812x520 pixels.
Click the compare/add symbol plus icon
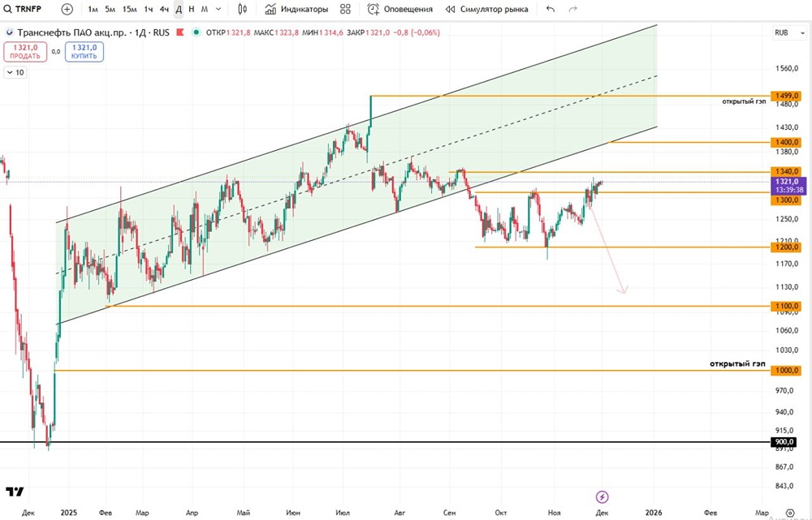67,9
